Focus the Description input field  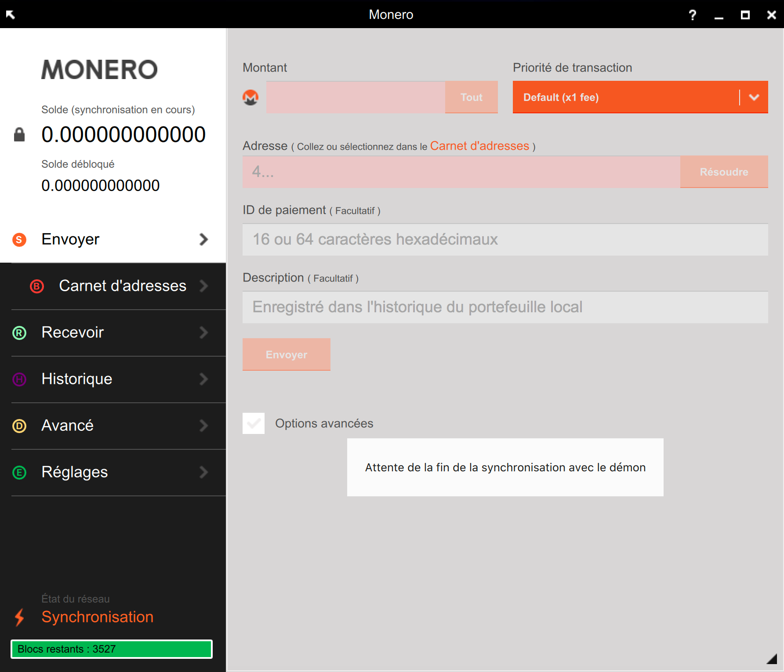tap(505, 307)
